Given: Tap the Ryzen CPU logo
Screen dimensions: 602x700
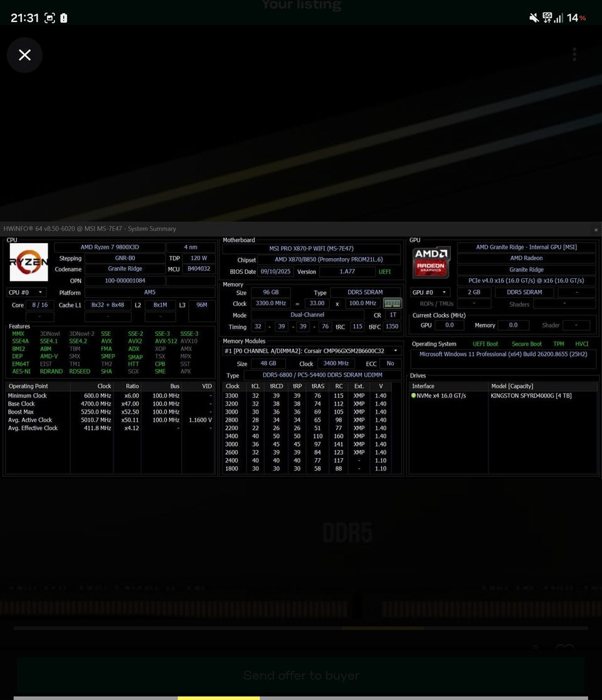Looking at the screenshot, I should pyautogui.click(x=29, y=262).
